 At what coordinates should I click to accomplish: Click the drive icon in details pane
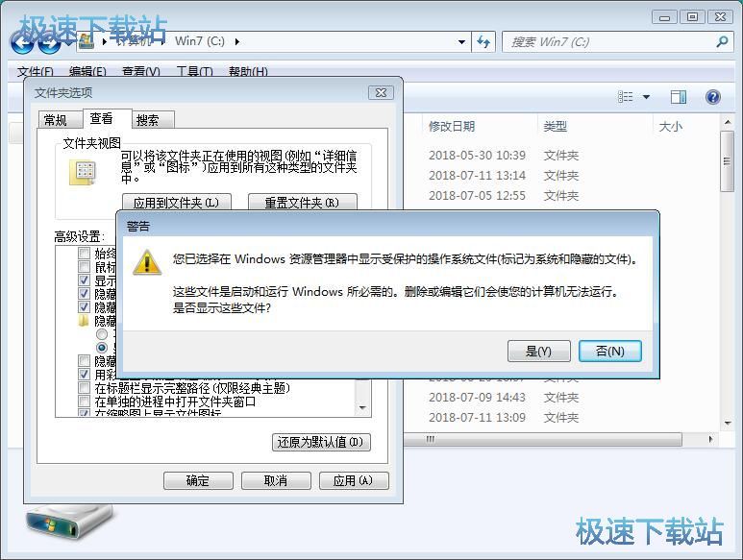[69, 523]
